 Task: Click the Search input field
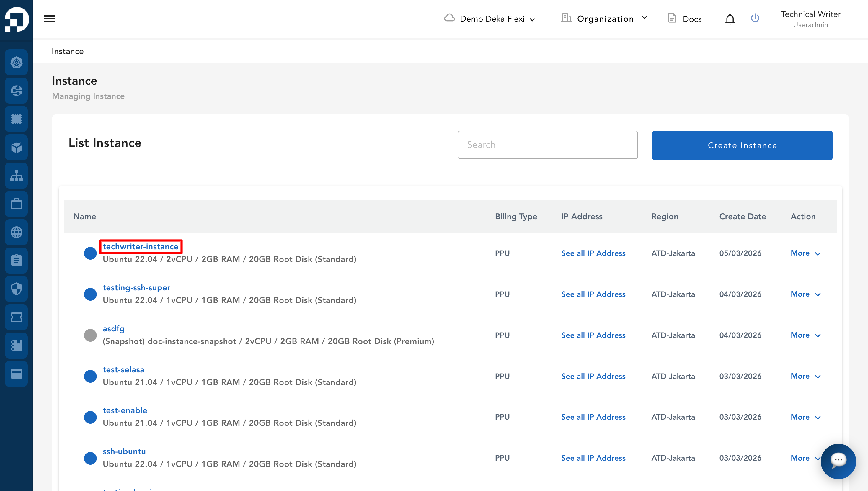547,145
